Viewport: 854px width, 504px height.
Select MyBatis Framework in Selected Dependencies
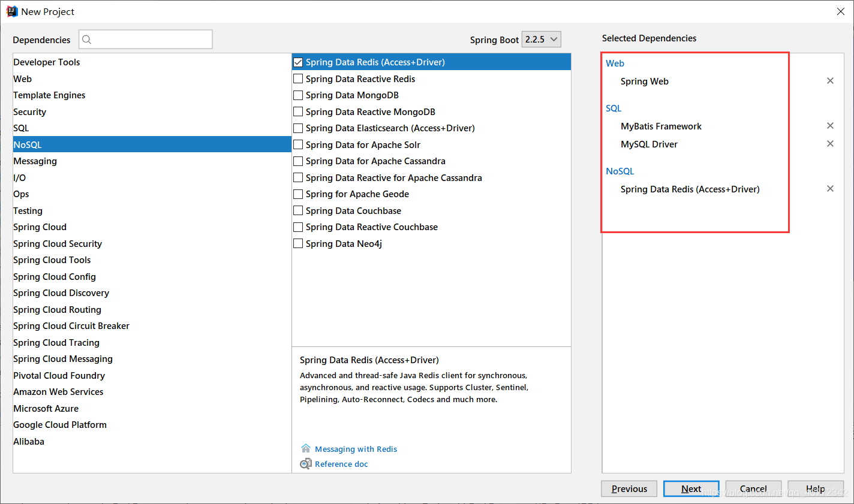661,126
